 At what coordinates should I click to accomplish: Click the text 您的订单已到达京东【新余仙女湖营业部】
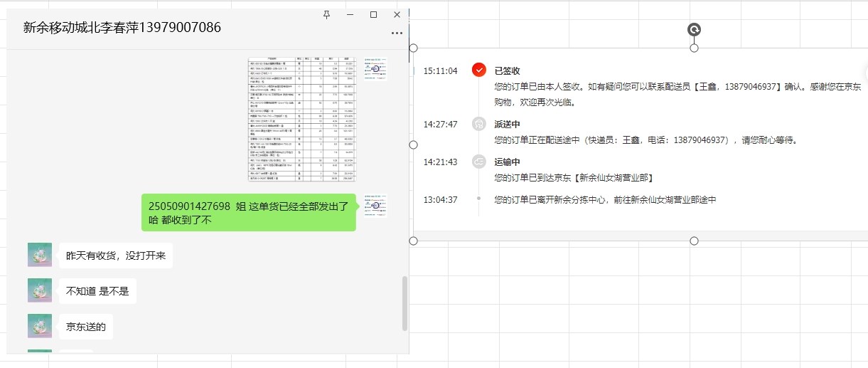[x=574, y=177]
